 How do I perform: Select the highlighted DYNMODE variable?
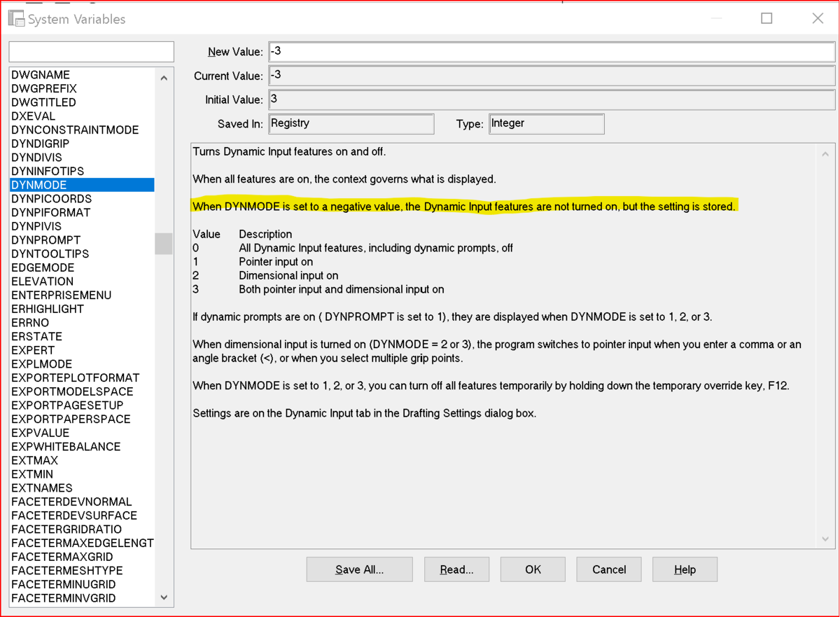tap(82, 185)
